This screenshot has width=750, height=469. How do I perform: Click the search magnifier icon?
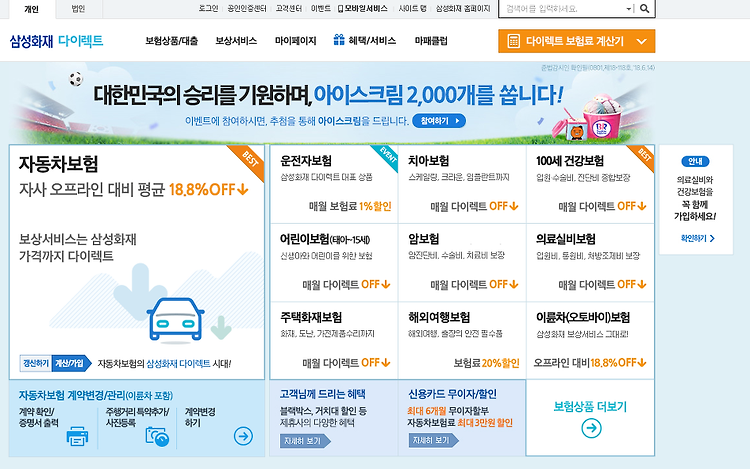point(644,9)
